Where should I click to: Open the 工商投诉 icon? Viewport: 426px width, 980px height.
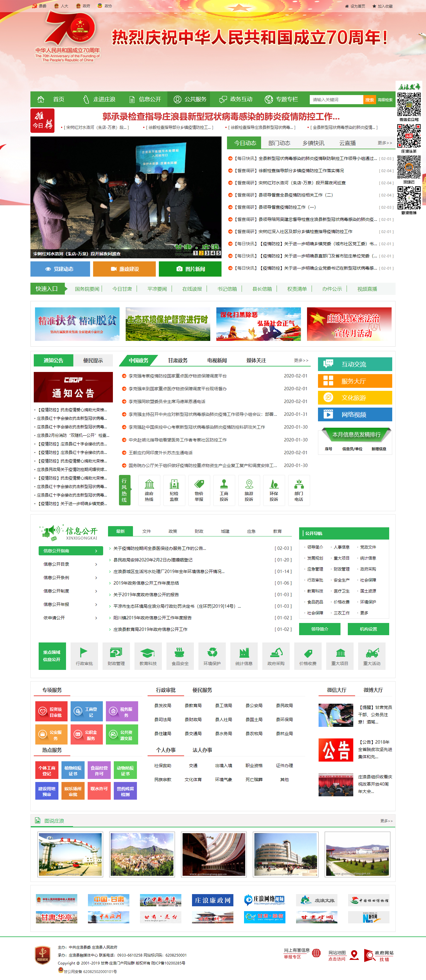[224, 490]
